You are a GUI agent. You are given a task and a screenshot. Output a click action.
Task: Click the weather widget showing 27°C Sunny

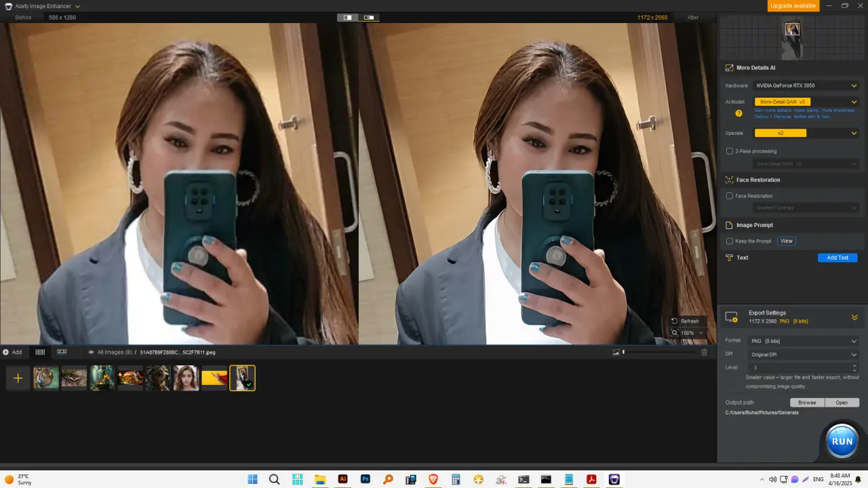coord(18,479)
